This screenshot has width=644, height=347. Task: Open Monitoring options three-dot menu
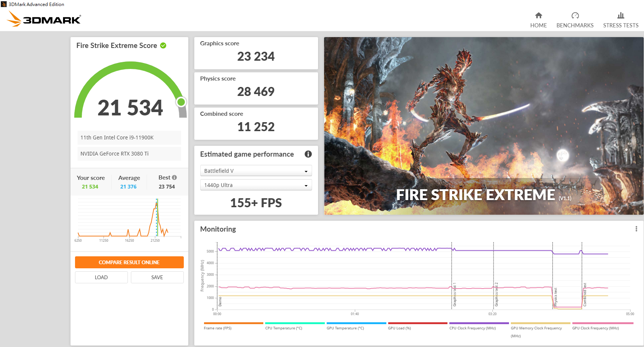636,229
